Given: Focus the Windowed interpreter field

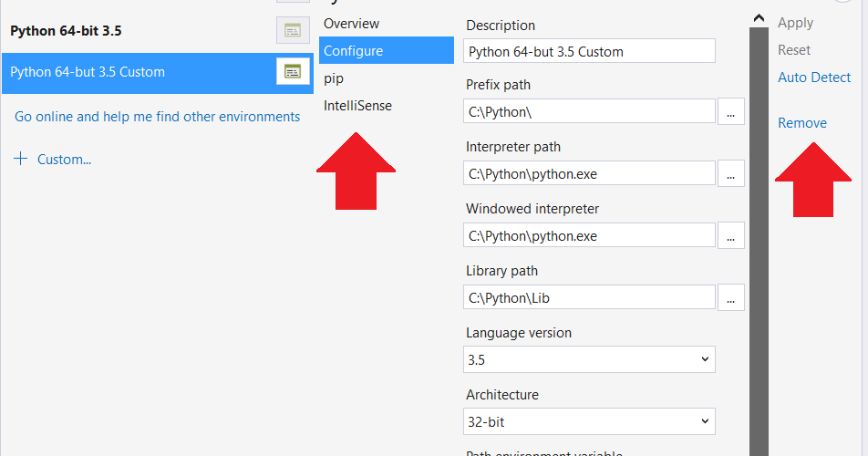Looking at the screenshot, I should pos(590,235).
